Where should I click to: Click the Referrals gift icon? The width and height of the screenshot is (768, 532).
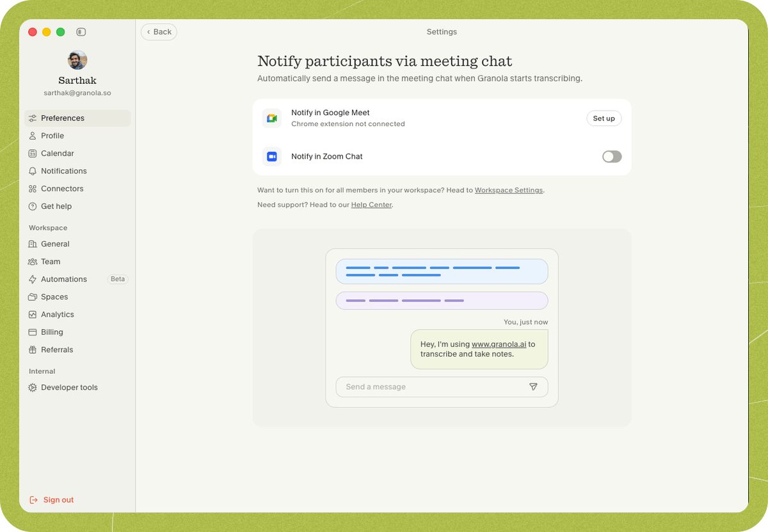pyautogui.click(x=33, y=350)
